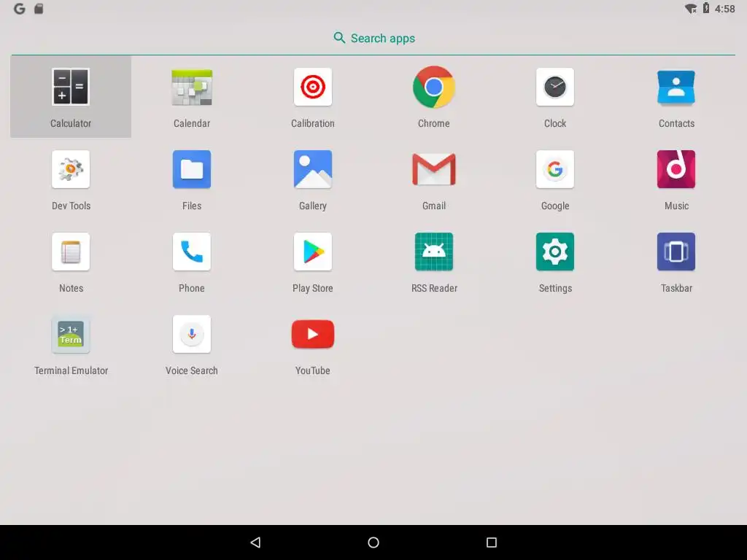Open the Clock app
747x560 pixels.
(555, 87)
